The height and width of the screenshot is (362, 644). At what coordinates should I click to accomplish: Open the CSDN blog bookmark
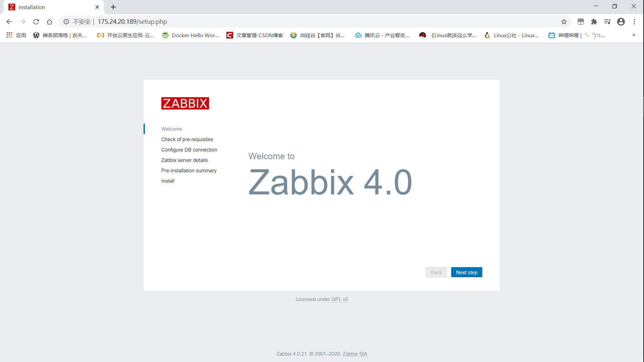(x=255, y=35)
